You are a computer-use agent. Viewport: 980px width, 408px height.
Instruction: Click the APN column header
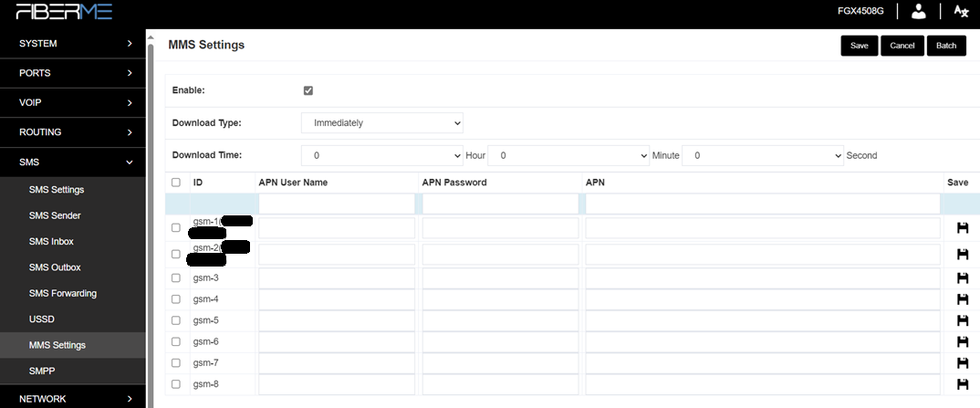coord(595,183)
